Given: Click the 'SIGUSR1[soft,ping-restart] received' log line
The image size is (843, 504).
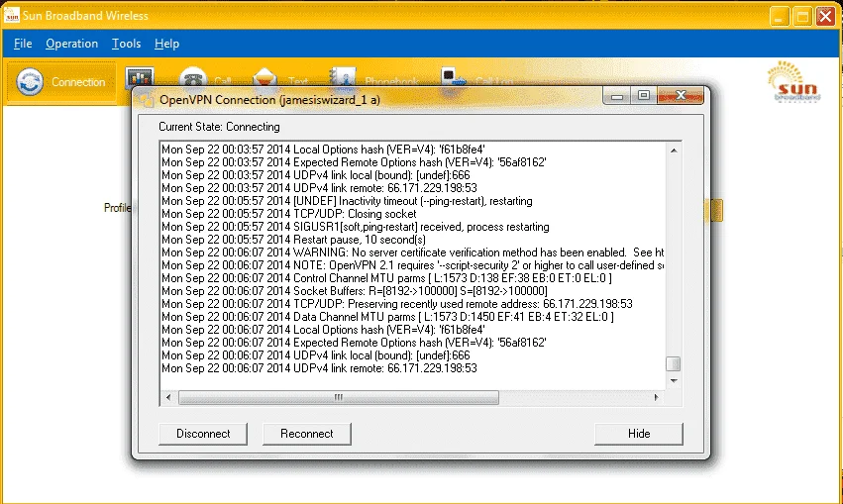Looking at the screenshot, I should 356,227.
